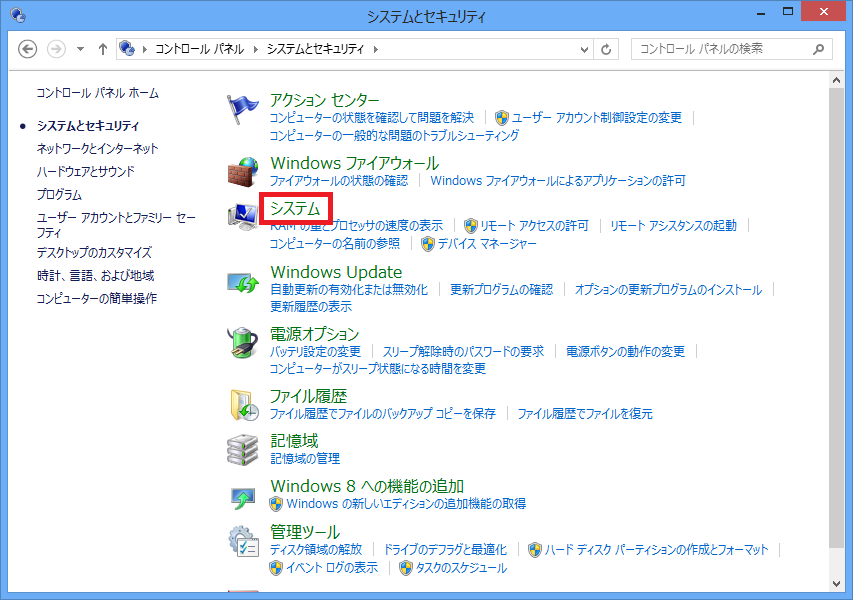Open the デバイス マネージャー link
Viewport: 853px width, 600px height.
click(x=486, y=244)
